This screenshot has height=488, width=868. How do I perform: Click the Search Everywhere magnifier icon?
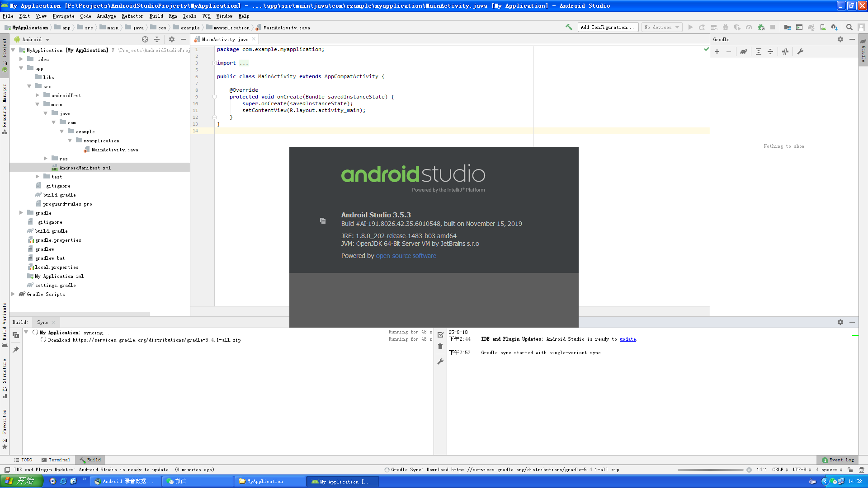[849, 27]
